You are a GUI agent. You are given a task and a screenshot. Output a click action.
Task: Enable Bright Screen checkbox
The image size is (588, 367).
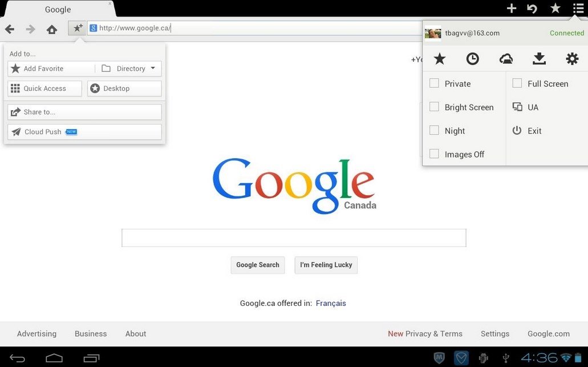(x=434, y=107)
